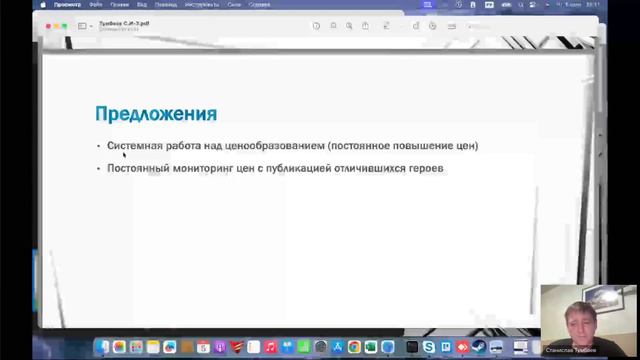Open App Store from the Dock
The width and height of the screenshot is (640, 360).
pyautogui.click(x=338, y=347)
